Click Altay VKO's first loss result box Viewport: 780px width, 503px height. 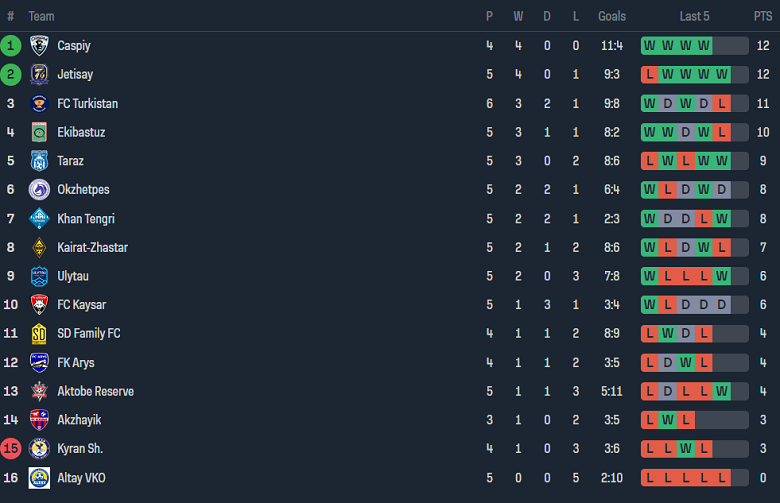pos(650,478)
